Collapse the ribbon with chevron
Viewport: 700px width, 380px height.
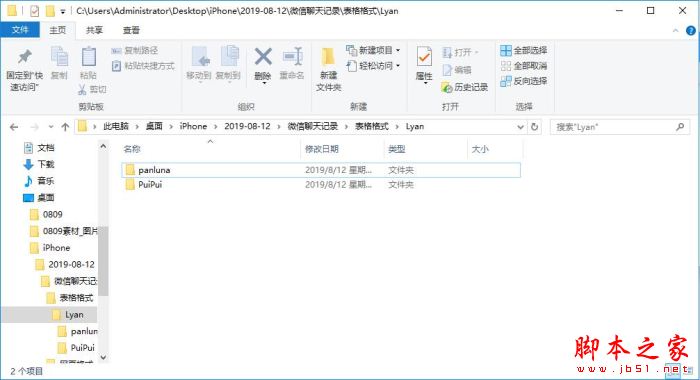tap(675, 30)
